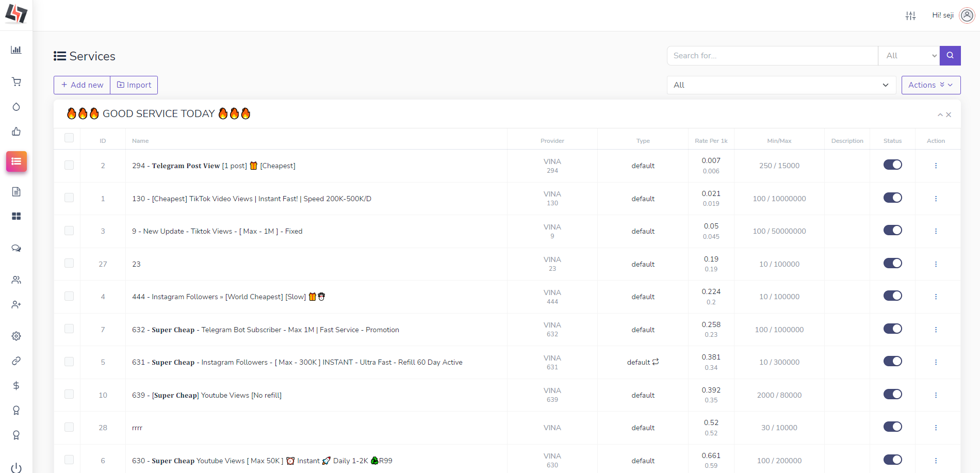This screenshot has width=980, height=473.
Task: Open the shopping cart orders sidebar icon
Action: point(16,81)
